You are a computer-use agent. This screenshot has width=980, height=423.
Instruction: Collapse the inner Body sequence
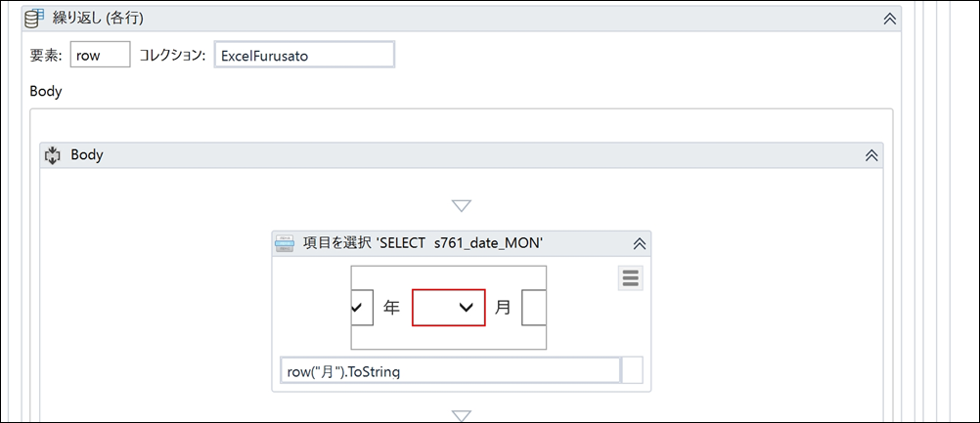tap(871, 156)
